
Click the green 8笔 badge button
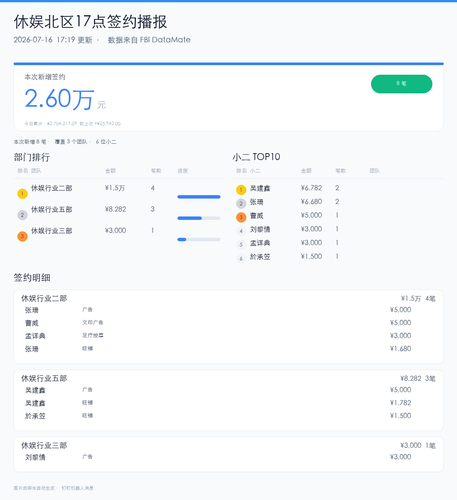[x=401, y=84]
